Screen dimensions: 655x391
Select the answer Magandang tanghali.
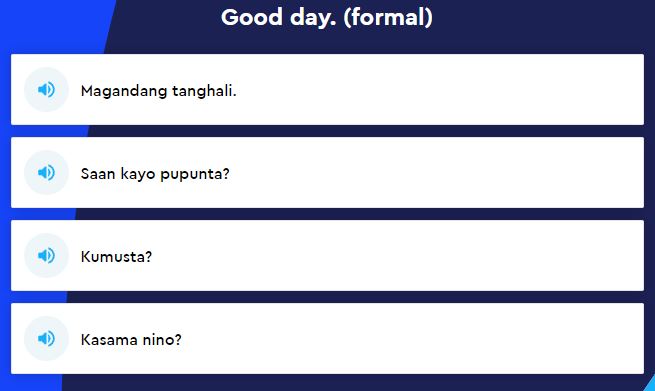point(328,89)
